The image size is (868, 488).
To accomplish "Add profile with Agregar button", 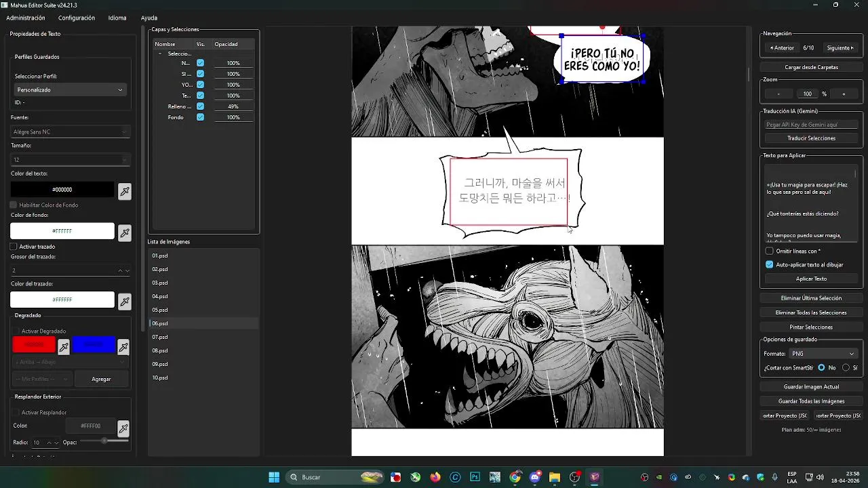I will [101, 379].
